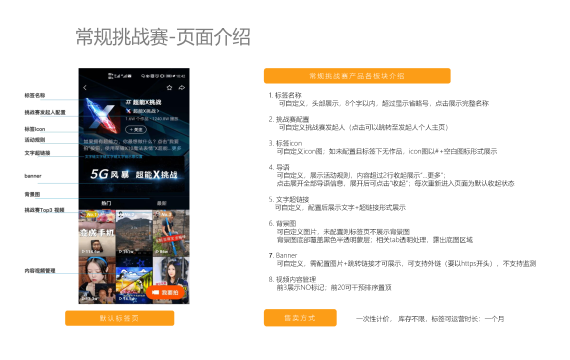Select the heading 4. 导语
The image size is (570, 360).
click(279, 167)
